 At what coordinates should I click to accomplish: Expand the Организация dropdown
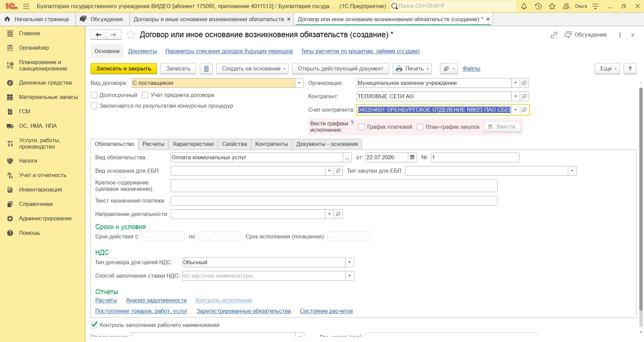516,83
